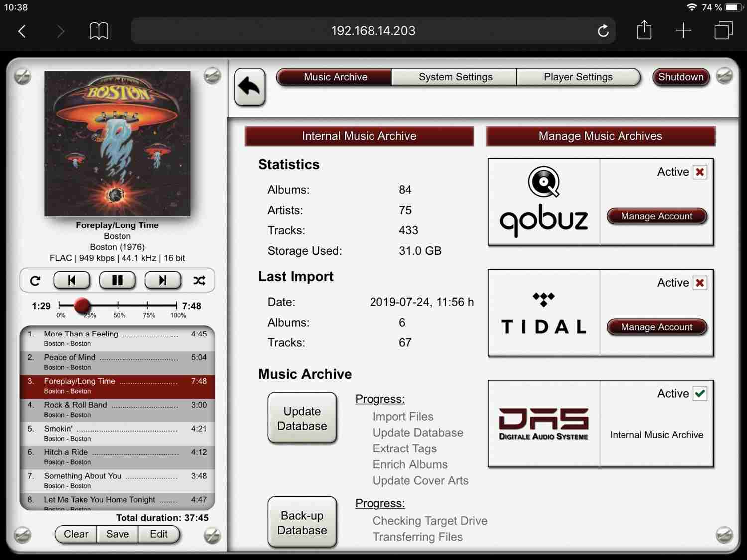Click the Shutdown button
The height and width of the screenshot is (560, 747).
[681, 77]
